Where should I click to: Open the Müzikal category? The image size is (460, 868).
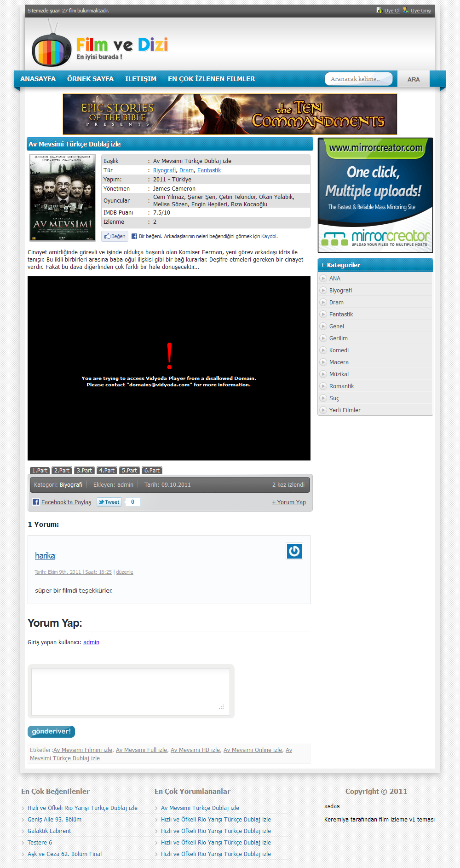click(339, 374)
